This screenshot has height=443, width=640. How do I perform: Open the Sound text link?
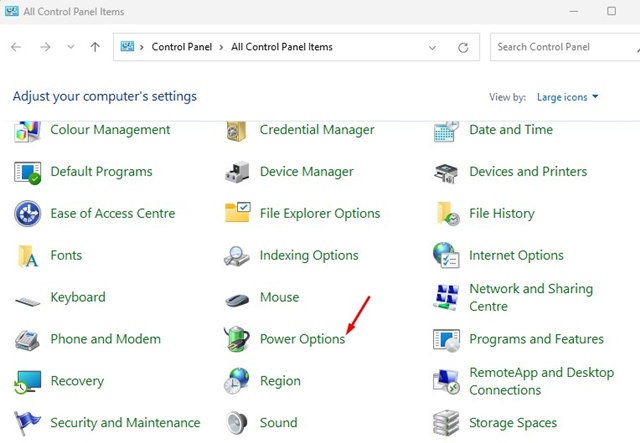click(278, 423)
